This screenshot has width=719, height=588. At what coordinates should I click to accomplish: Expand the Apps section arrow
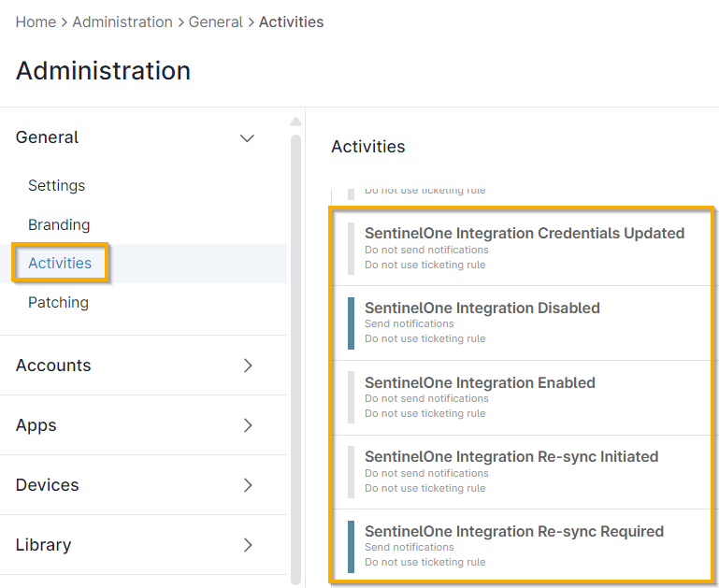(x=248, y=425)
